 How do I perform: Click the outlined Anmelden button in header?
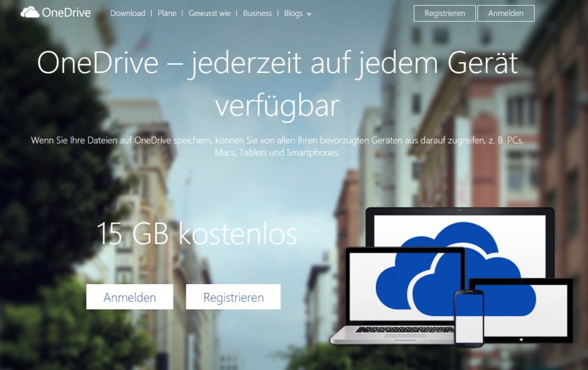click(506, 14)
